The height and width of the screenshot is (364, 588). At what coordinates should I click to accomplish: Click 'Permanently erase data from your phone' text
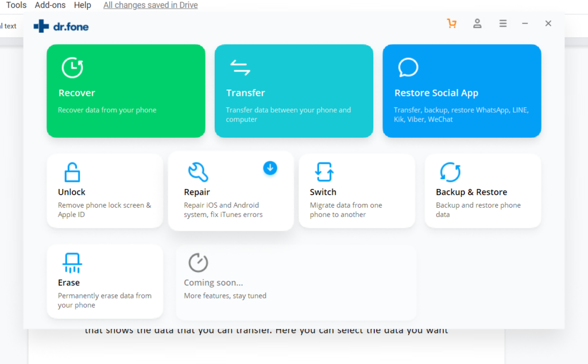(x=105, y=300)
